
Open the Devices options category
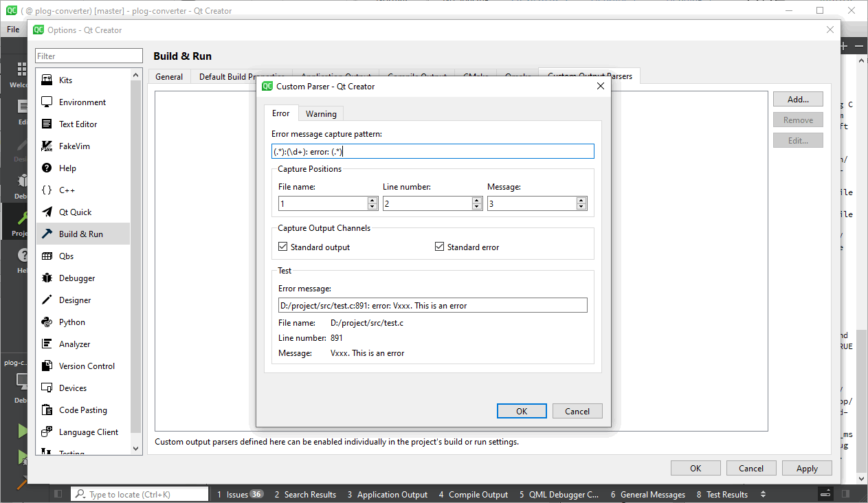coord(82,388)
